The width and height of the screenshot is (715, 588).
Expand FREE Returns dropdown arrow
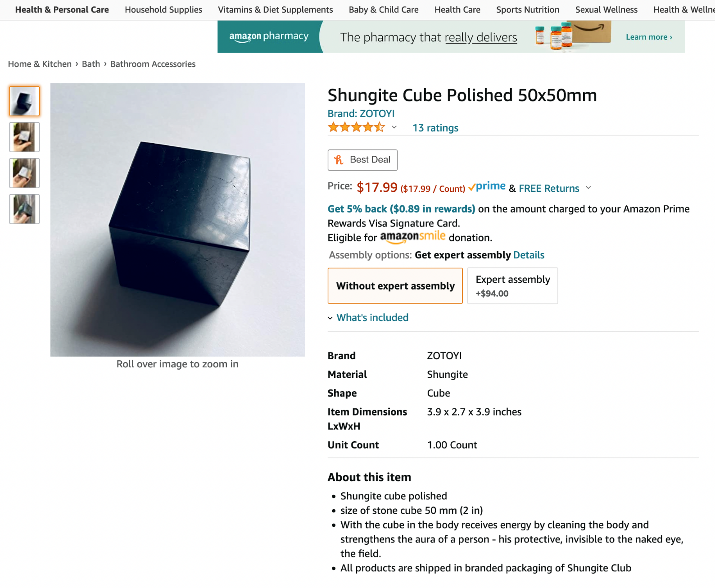(588, 188)
